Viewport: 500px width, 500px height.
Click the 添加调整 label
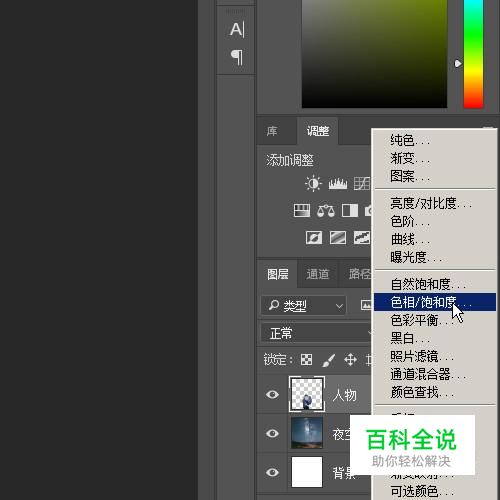tap(290, 160)
